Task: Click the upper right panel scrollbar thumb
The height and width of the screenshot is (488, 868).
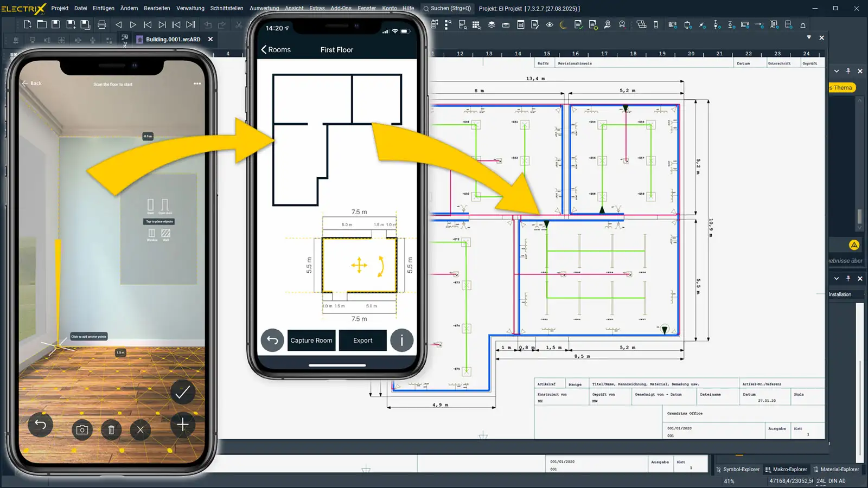Action: (x=860, y=216)
